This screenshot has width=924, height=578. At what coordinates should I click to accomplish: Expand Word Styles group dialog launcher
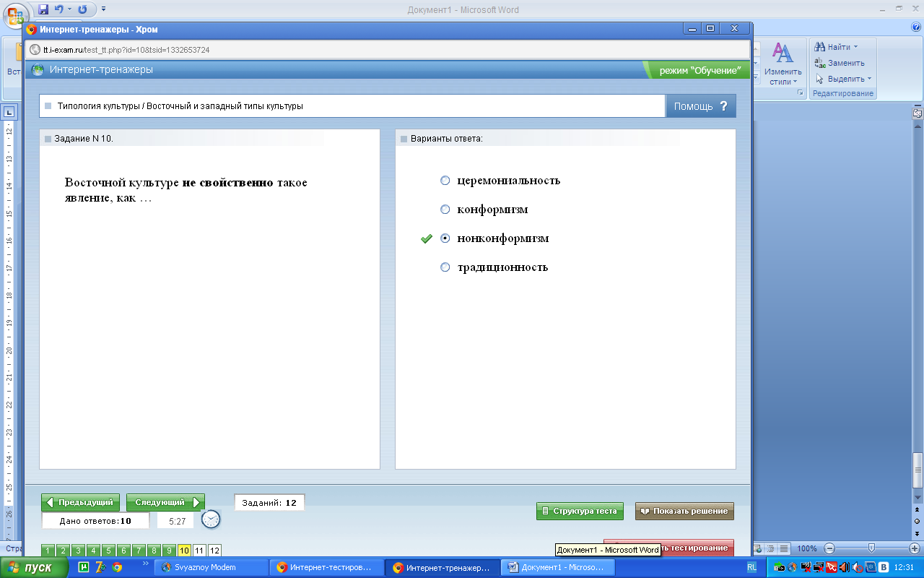coord(800,93)
